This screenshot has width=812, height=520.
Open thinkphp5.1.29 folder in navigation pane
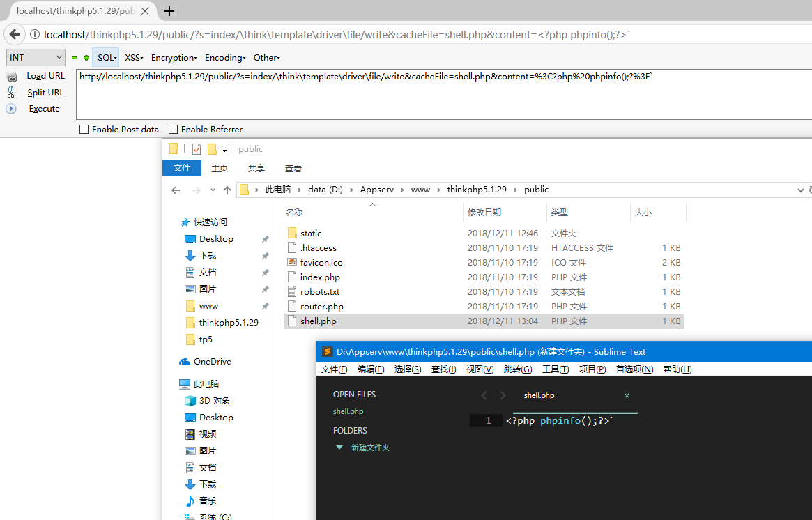(229, 322)
